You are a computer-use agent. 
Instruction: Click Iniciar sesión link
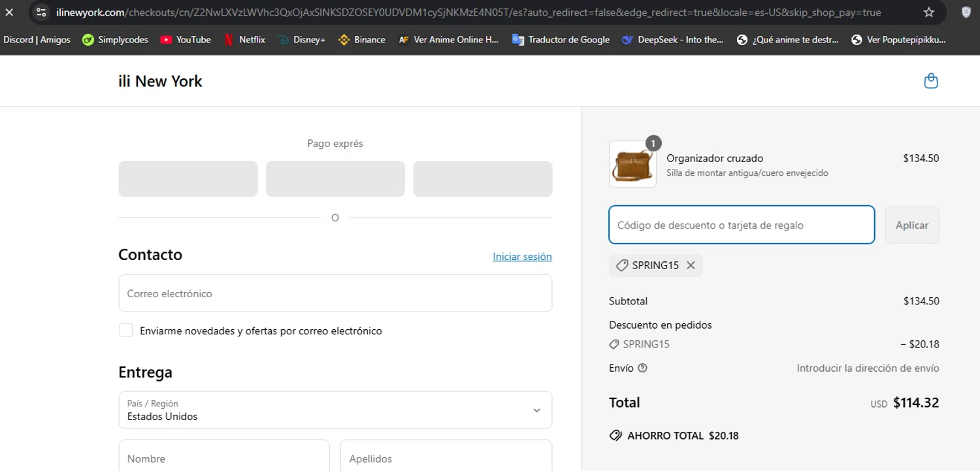tap(522, 257)
